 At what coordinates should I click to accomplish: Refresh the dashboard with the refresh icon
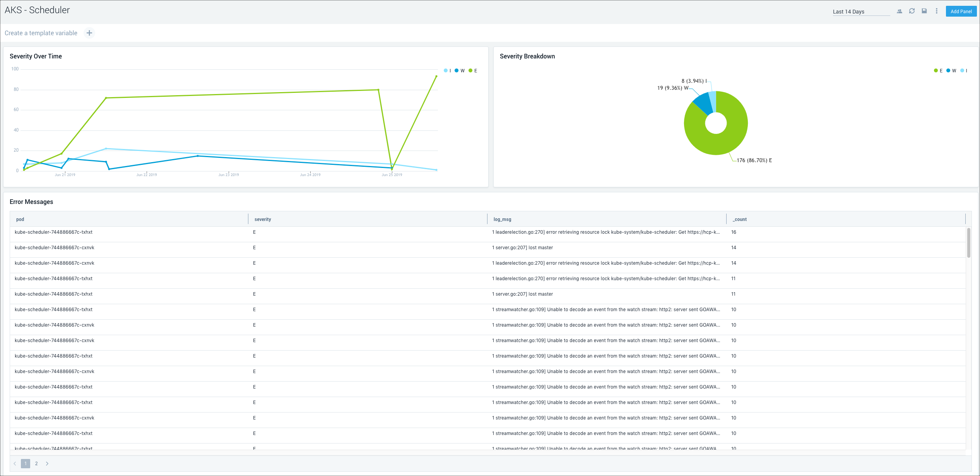pyautogui.click(x=912, y=11)
